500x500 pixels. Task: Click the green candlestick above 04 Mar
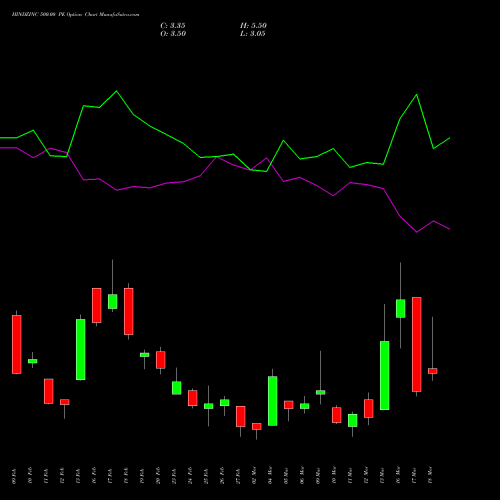pyautogui.click(x=273, y=401)
